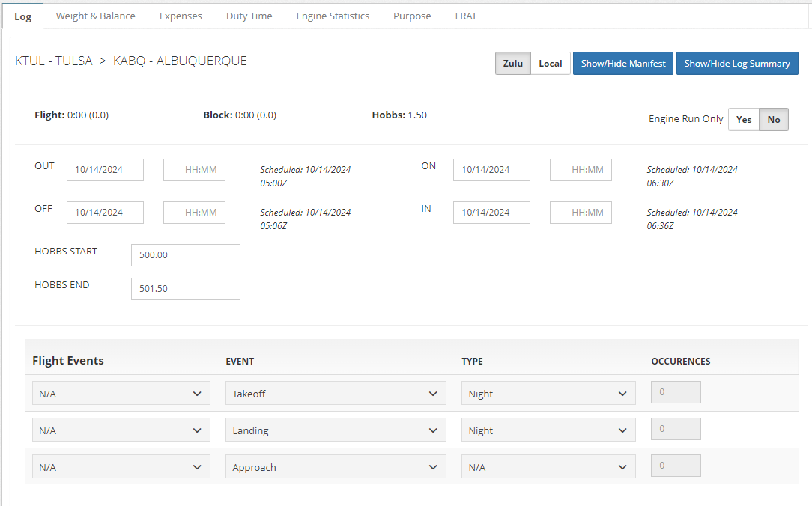Viewport: 812px width, 506px height.
Task: Open the Night type dropdown for Takeoff
Action: point(548,393)
